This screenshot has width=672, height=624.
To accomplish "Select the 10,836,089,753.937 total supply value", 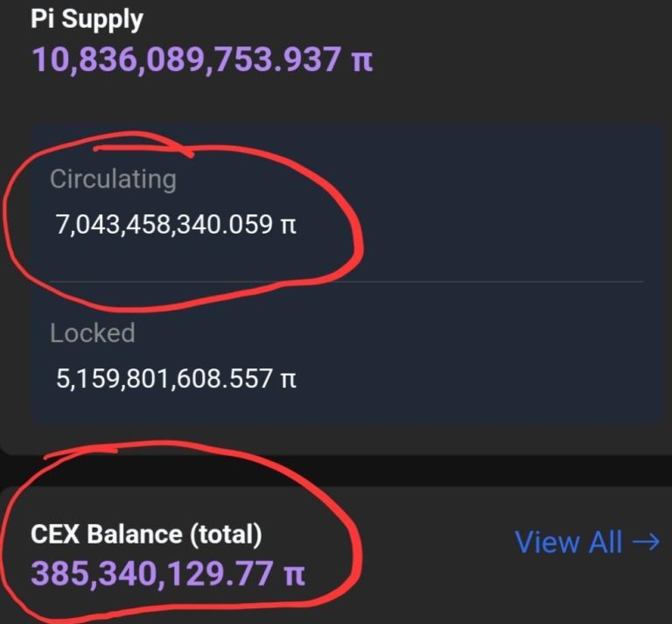I will click(186, 60).
